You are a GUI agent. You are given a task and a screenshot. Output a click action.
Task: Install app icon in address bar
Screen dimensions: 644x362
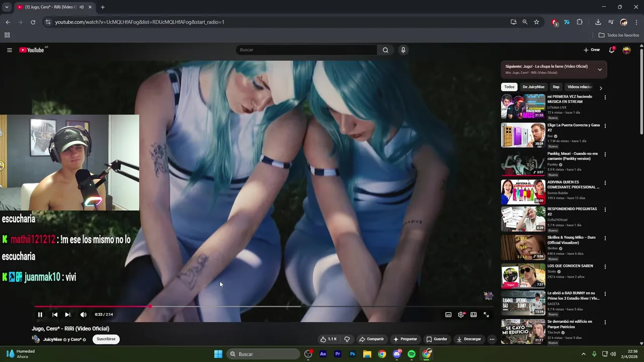[x=513, y=22]
